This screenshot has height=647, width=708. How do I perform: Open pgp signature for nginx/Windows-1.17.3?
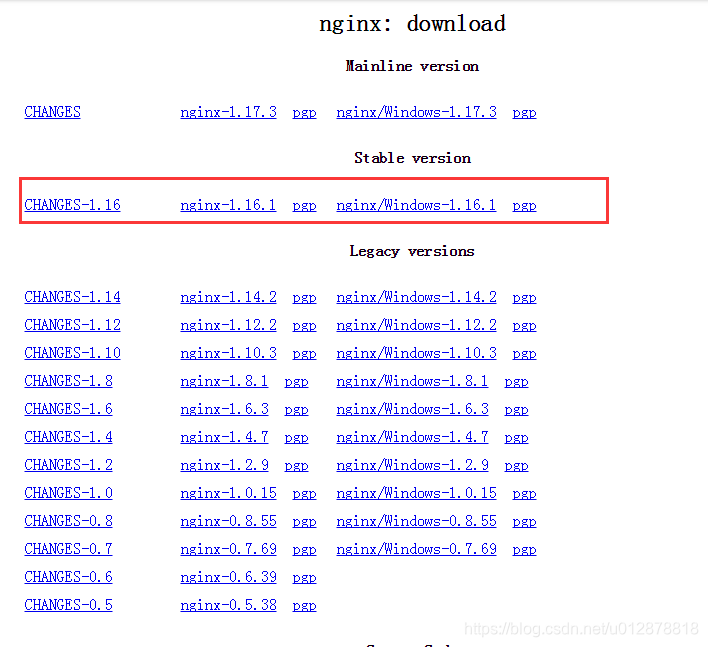pos(524,113)
